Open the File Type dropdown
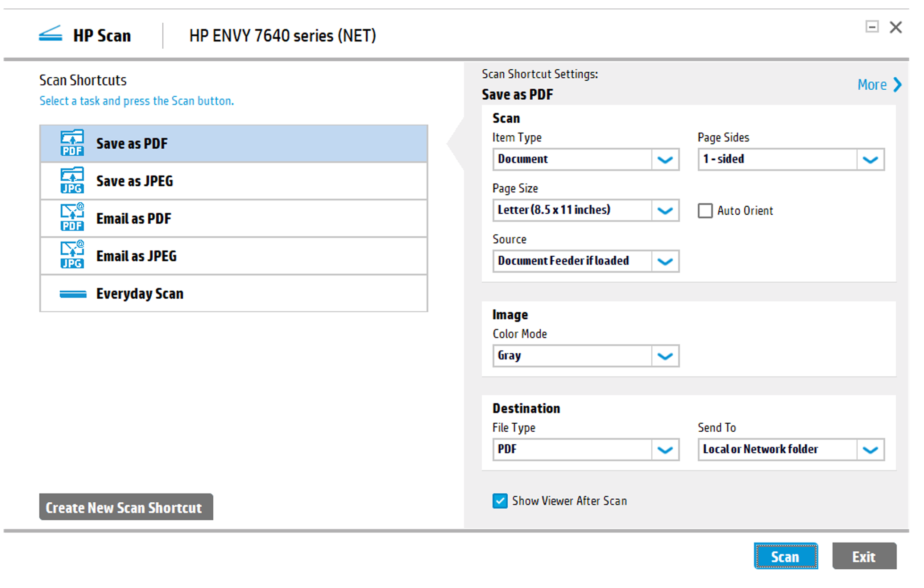Image resolution: width=924 pixels, height=588 pixels. [x=586, y=450]
